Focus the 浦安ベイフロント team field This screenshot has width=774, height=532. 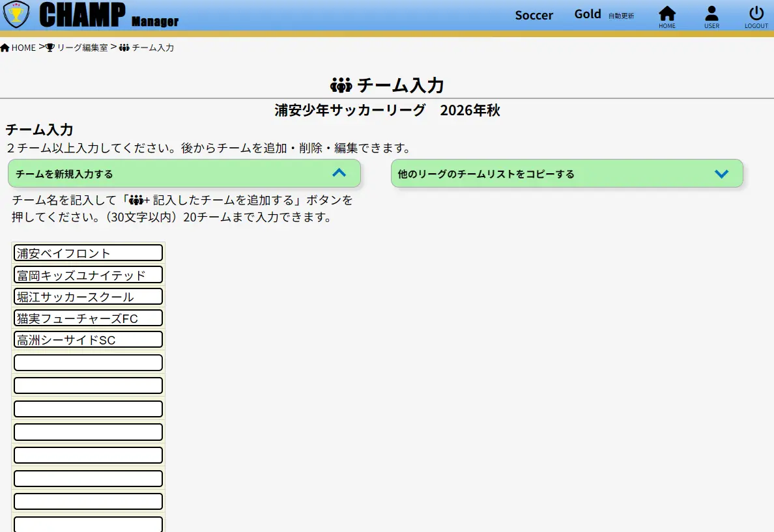coord(89,253)
